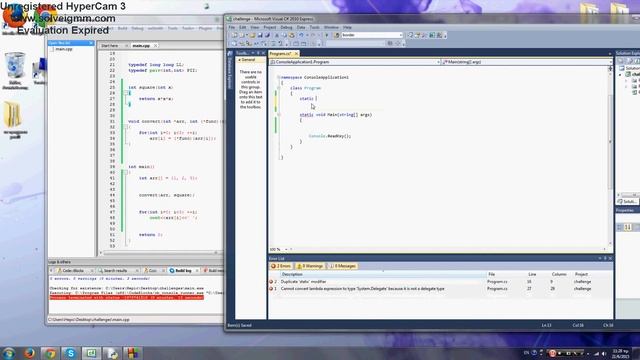Click the green Start Debugging arrow
Screen dimensions: 640x360
(x=327, y=36)
